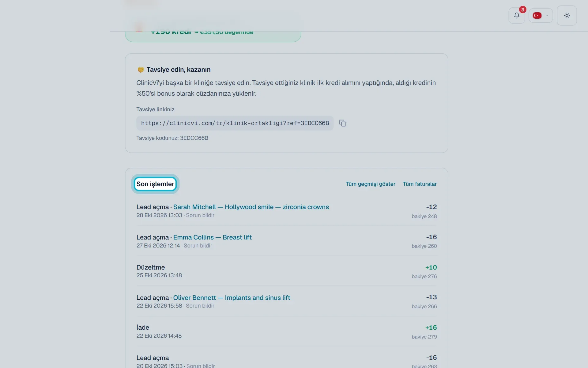Open the Turkish flag language dropdown

[541, 16]
